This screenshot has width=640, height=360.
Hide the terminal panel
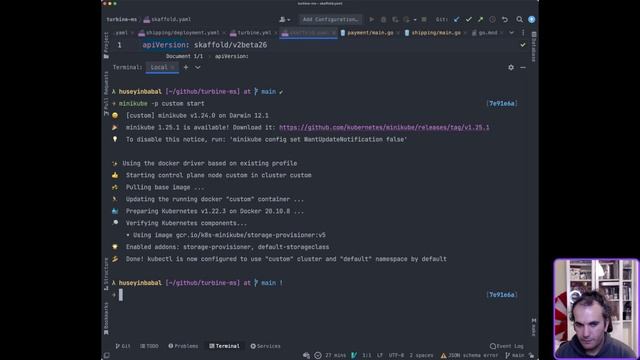pos(523,67)
